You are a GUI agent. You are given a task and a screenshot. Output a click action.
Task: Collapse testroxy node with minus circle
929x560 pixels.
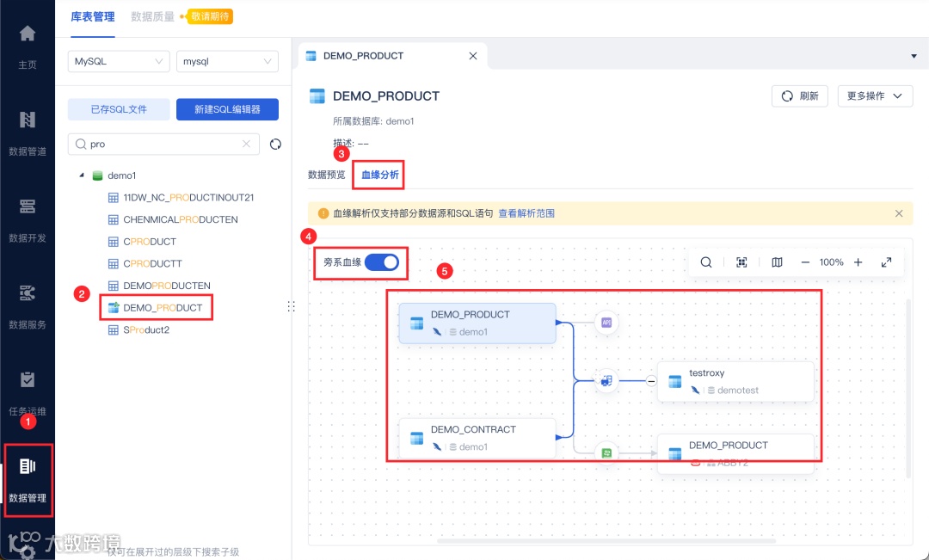coord(650,381)
